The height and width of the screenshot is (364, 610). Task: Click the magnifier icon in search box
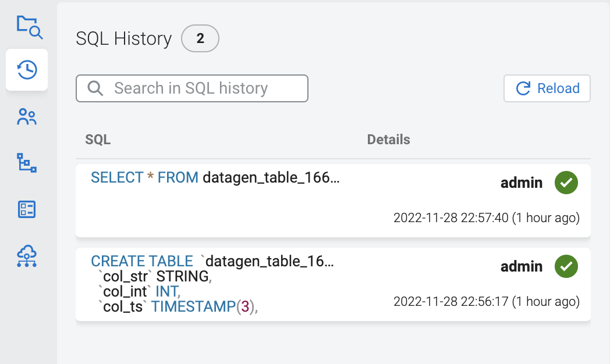pyautogui.click(x=95, y=88)
